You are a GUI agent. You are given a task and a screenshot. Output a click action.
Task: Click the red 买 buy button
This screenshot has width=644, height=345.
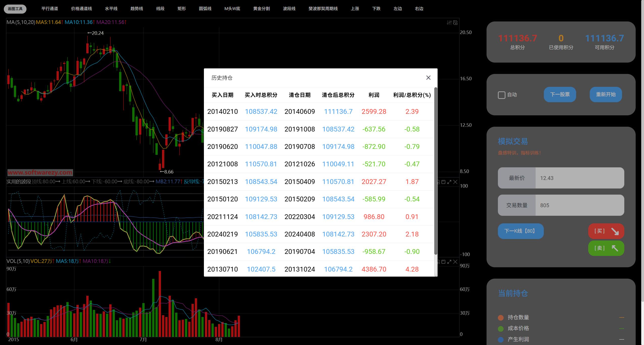point(606,231)
